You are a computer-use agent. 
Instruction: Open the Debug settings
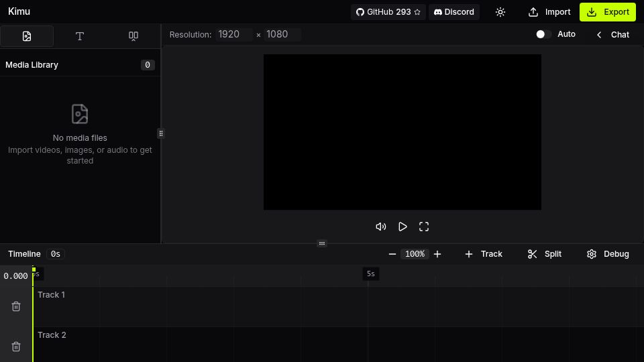pyautogui.click(x=608, y=254)
